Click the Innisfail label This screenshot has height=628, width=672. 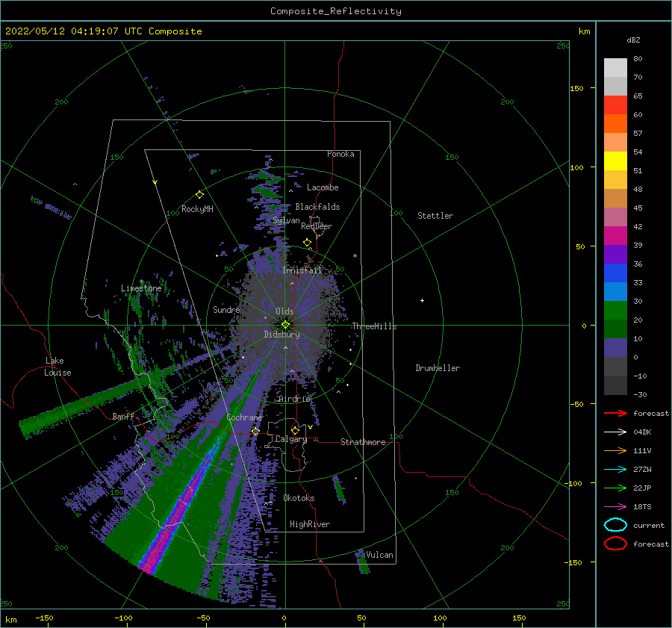(x=302, y=270)
